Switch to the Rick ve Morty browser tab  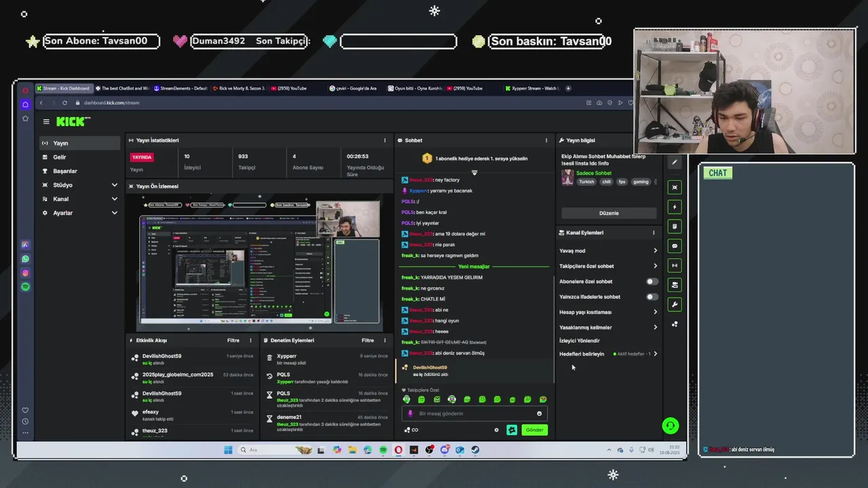tap(239, 88)
